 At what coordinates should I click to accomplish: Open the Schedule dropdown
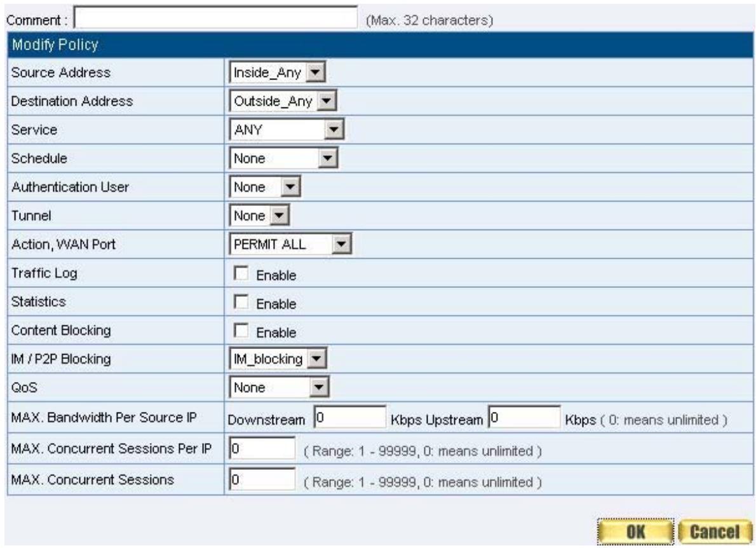coord(283,158)
